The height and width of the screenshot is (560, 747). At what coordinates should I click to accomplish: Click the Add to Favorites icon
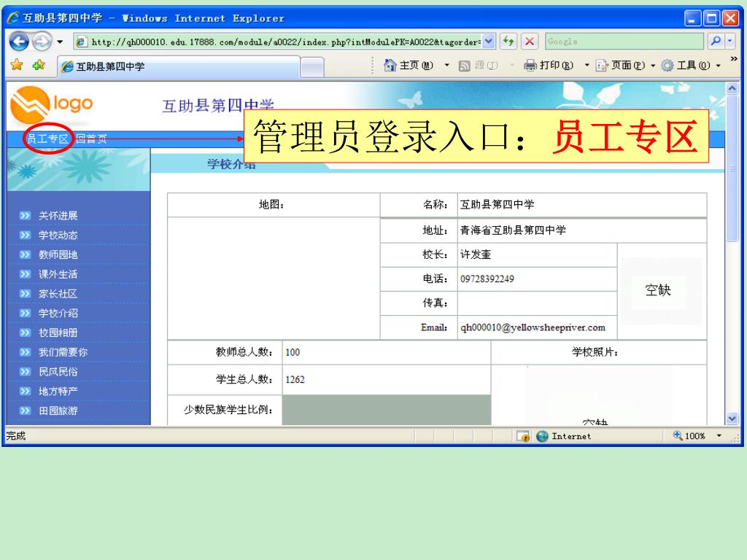click(x=36, y=66)
